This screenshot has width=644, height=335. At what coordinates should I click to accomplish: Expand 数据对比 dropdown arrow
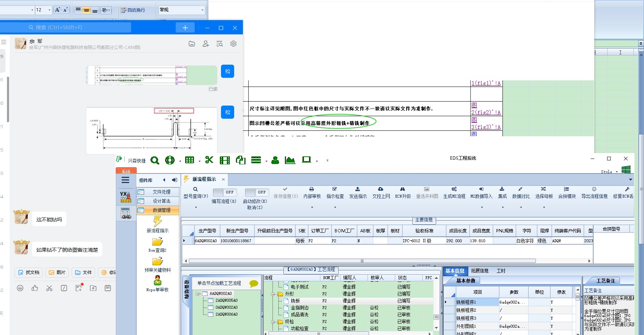[521, 208]
